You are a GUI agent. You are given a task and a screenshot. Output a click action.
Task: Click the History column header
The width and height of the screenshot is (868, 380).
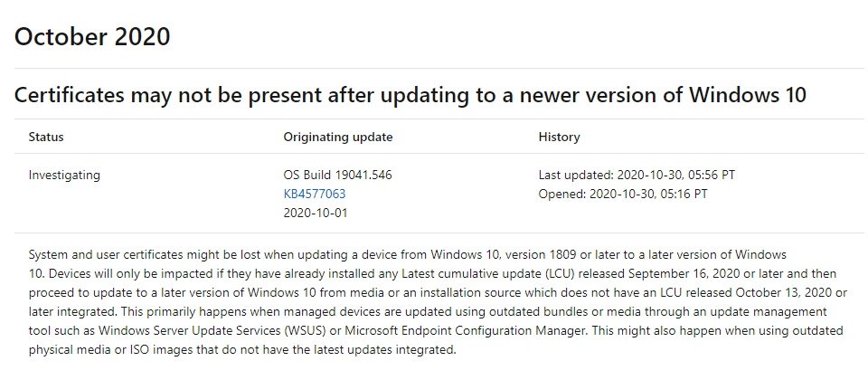559,137
